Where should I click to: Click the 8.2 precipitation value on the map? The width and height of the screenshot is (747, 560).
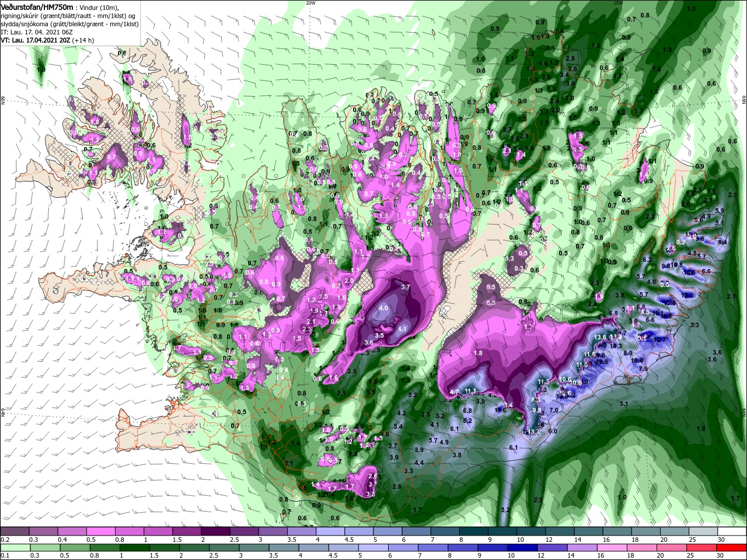tap(467, 420)
